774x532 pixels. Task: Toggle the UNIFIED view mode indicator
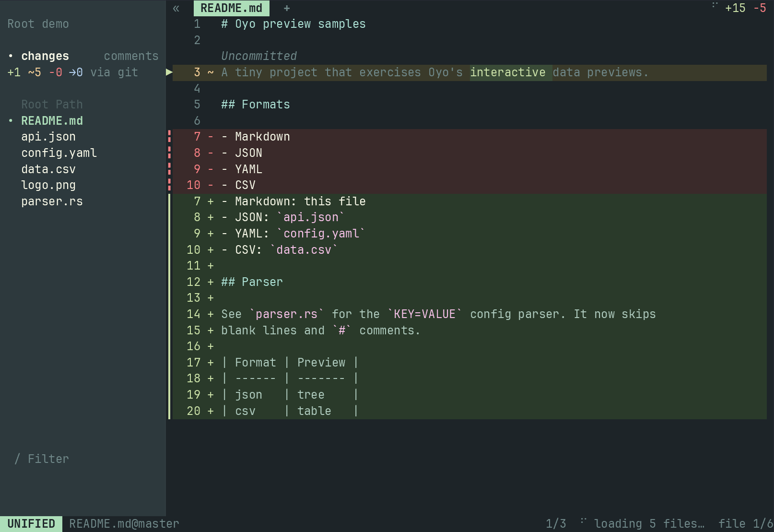[31, 524]
